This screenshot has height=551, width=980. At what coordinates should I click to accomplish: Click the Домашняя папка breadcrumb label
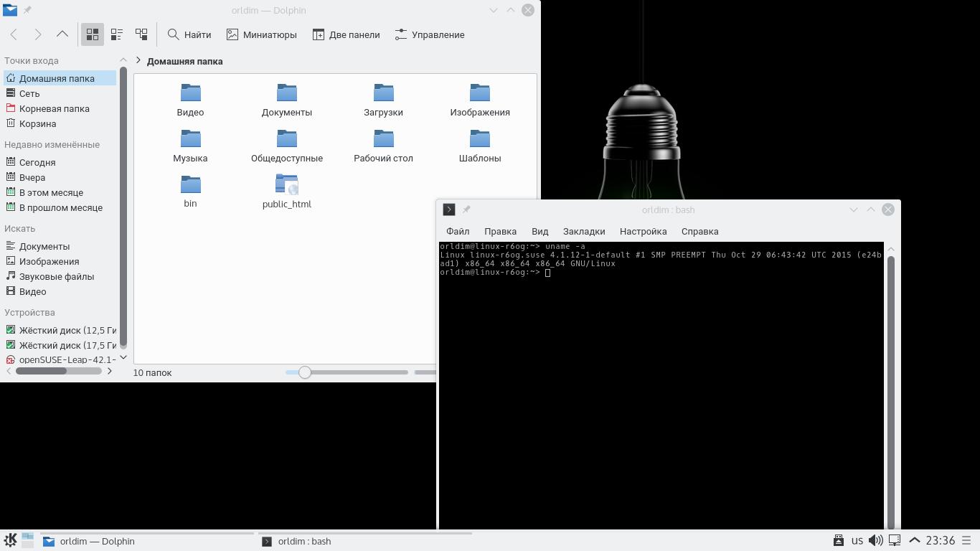pyautogui.click(x=185, y=61)
